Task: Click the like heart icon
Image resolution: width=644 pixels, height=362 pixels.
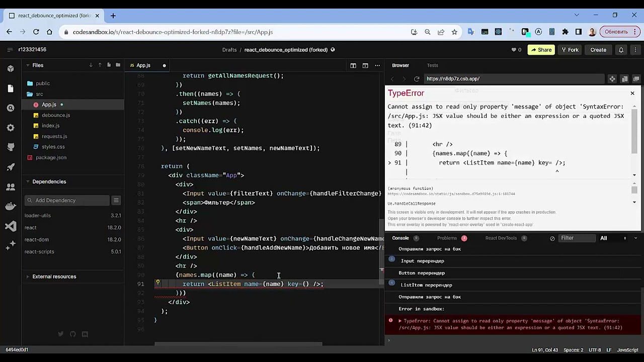Action: 514,50
